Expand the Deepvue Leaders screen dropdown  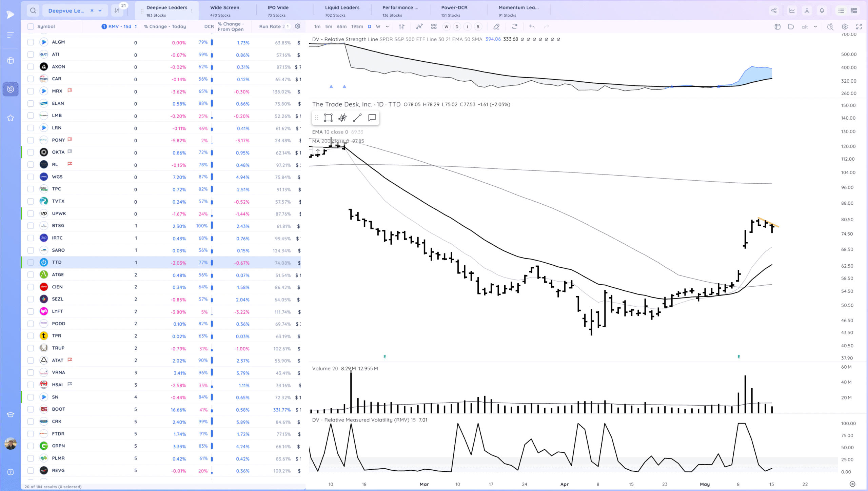[x=100, y=11]
